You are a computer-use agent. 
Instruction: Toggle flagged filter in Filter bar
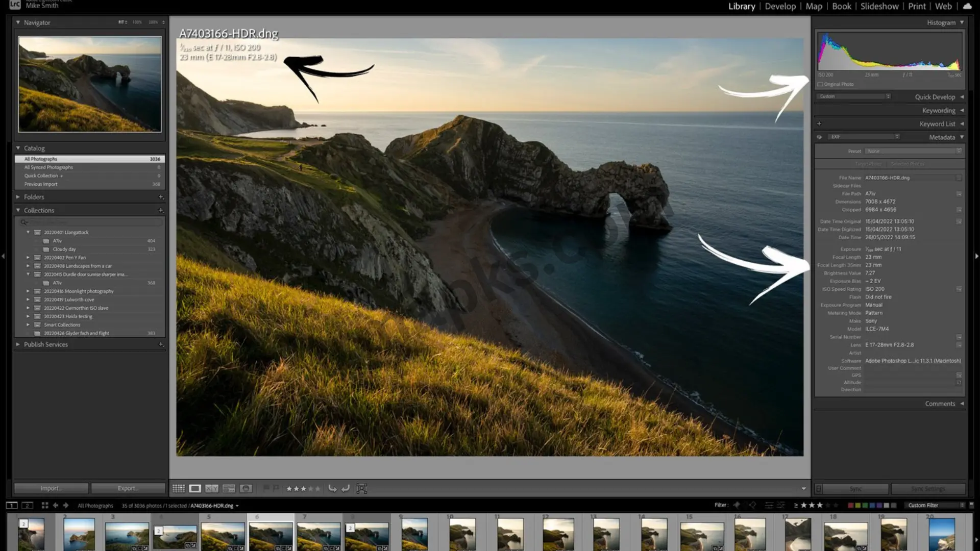(x=737, y=505)
